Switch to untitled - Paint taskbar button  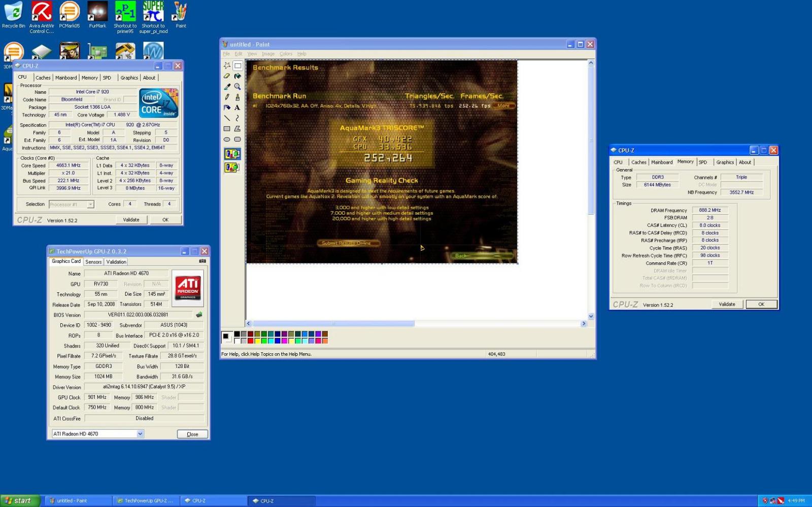[x=78, y=500]
